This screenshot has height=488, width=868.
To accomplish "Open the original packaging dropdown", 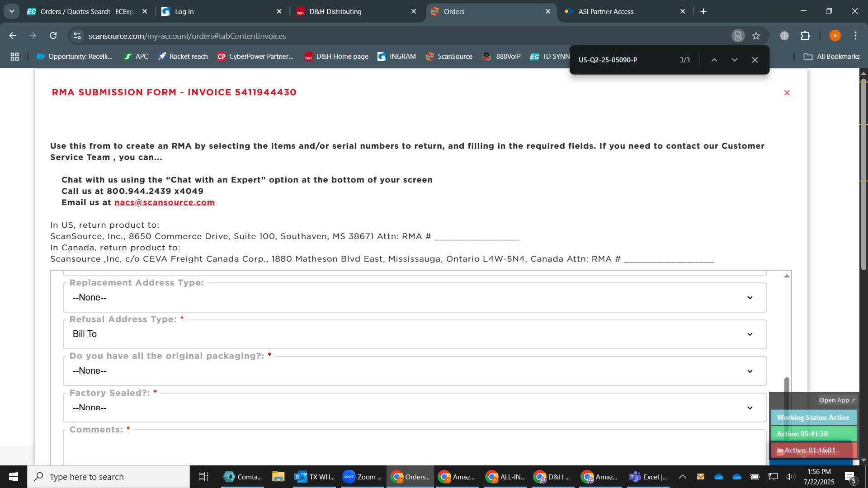I will tap(415, 371).
